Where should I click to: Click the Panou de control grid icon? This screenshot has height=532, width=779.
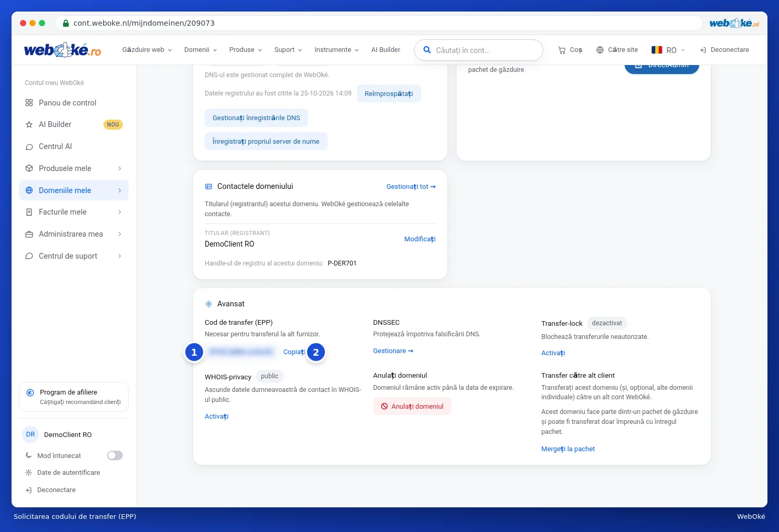29,103
